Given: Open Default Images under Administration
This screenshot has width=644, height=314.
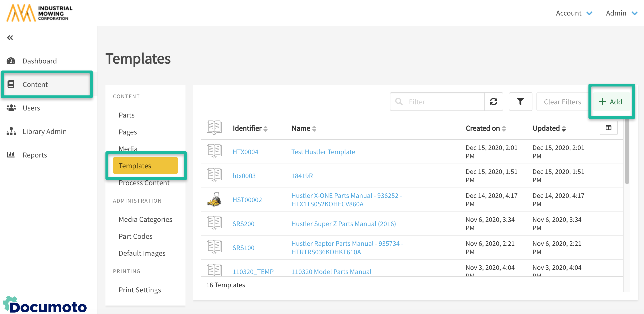Looking at the screenshot, I should click(x=142, y=253).
